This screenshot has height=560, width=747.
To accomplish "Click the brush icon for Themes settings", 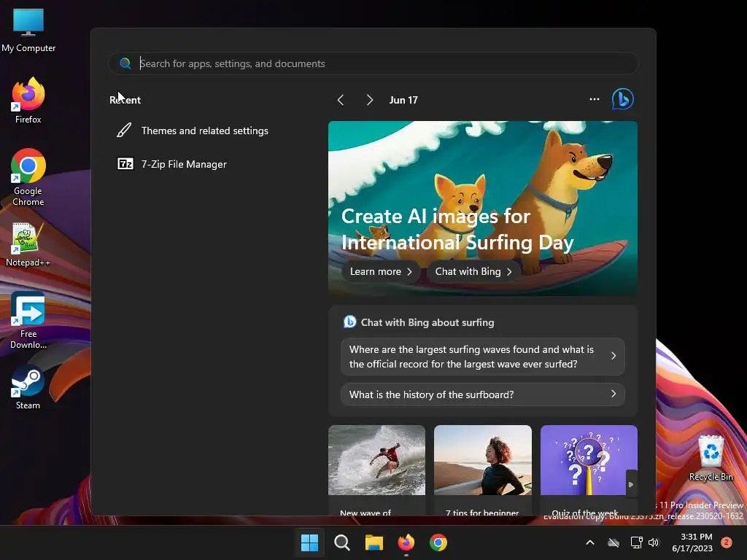I will [x=124, y=130].
